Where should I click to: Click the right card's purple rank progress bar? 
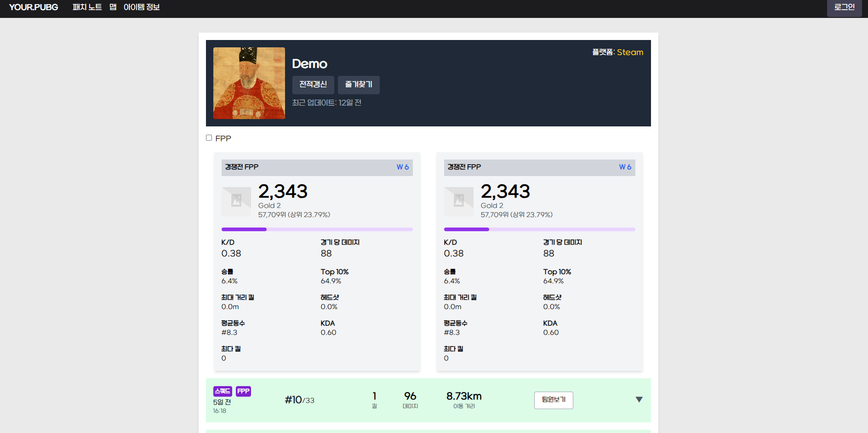[x=539, y=229]
